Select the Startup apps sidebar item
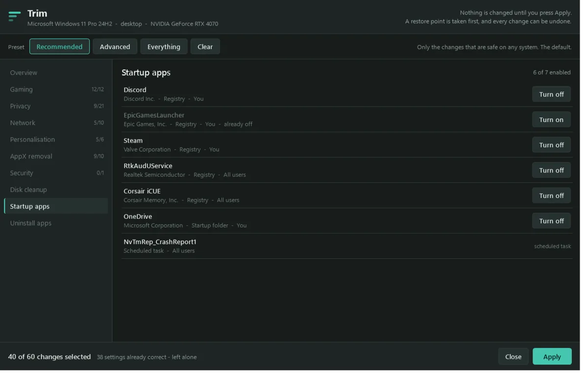 56,206
